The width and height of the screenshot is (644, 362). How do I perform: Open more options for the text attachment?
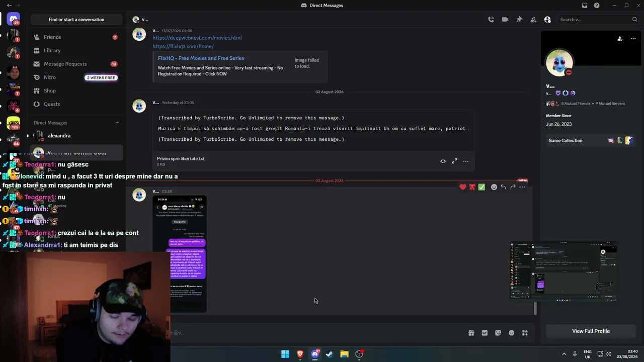click(x=466, y=161)
